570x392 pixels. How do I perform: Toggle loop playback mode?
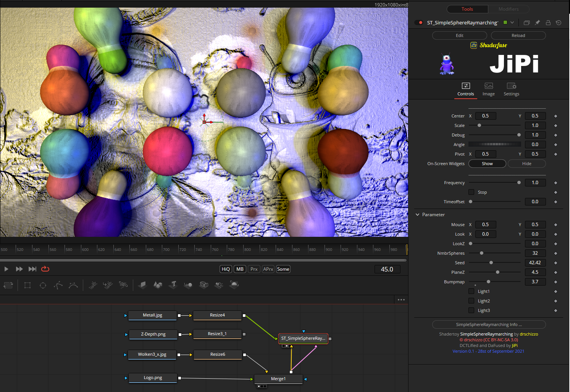pyautogui.click(x=45, y=269)
